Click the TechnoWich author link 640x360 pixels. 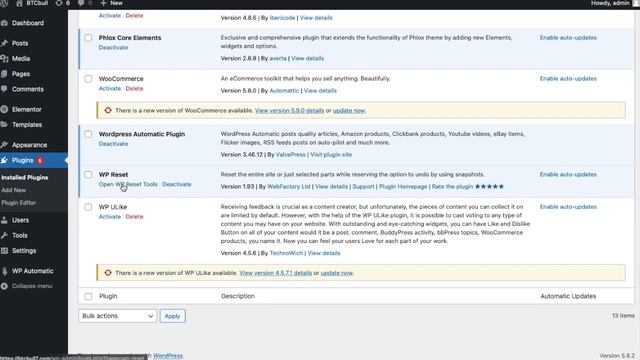pyautogui.click(x=286, y=253)
